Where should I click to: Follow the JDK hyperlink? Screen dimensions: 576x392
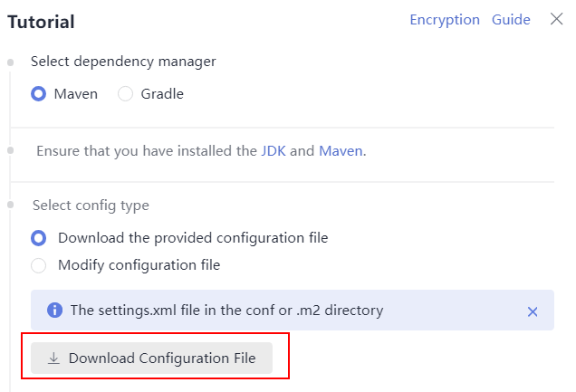point(274,151)
